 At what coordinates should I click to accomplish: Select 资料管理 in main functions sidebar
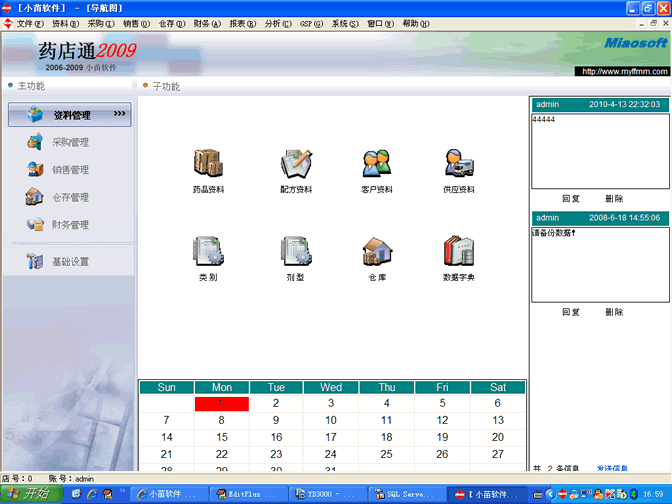(69, 114)
